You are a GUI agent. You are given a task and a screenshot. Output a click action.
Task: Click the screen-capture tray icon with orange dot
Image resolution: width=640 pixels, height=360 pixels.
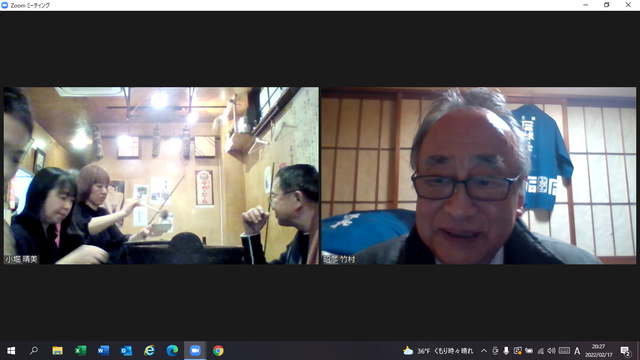(518, 351)
